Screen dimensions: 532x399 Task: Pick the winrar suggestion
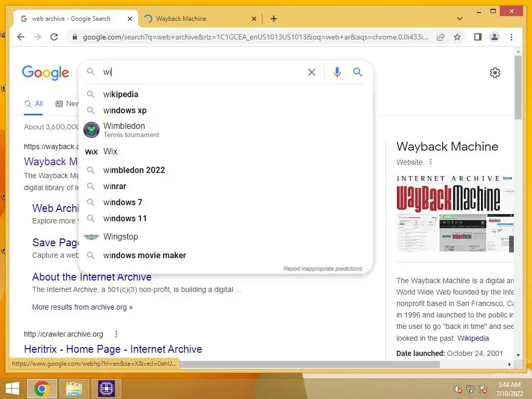coord(225,187)
